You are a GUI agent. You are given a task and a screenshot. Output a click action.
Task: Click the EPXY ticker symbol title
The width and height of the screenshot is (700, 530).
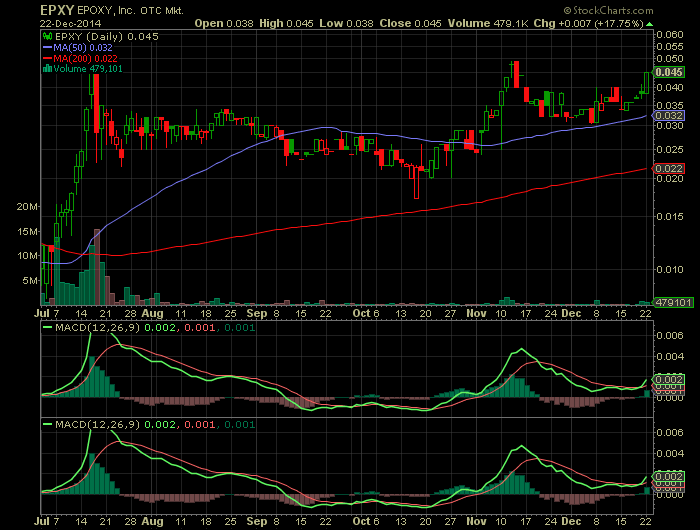coord(57,10)
